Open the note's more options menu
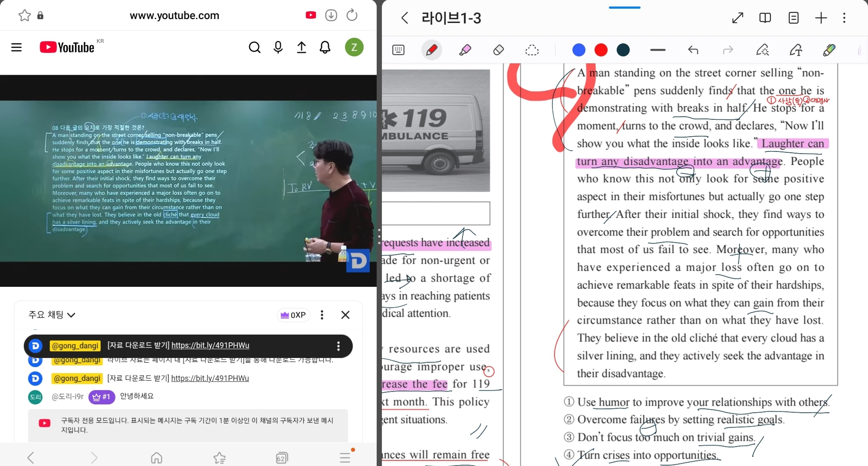868x466 pixels. [844, 18]
